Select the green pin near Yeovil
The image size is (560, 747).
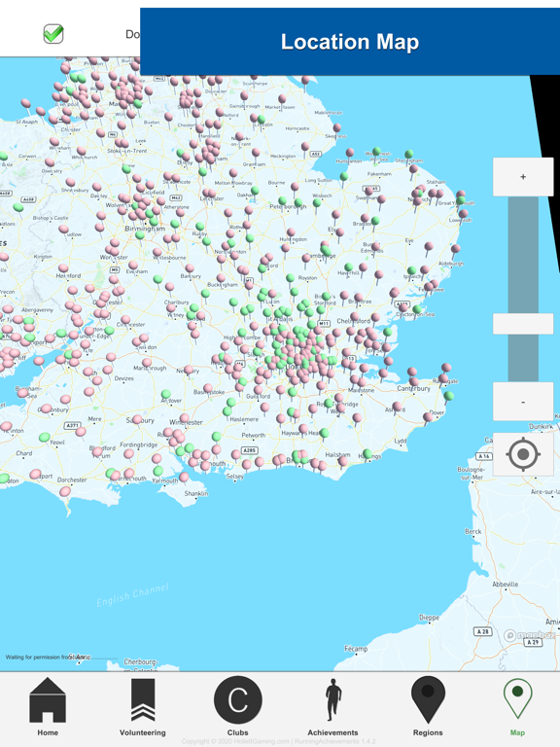(x=45, y=438)
